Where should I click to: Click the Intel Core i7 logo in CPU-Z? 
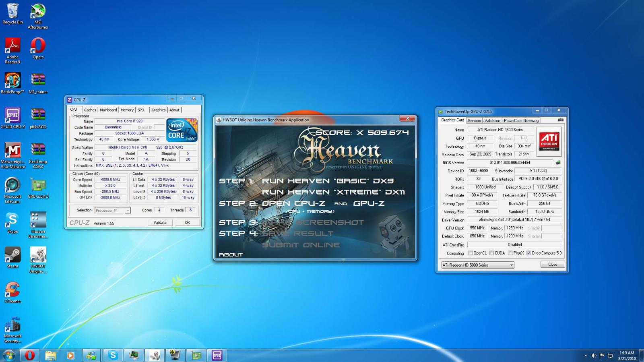[x=182, y=130]
